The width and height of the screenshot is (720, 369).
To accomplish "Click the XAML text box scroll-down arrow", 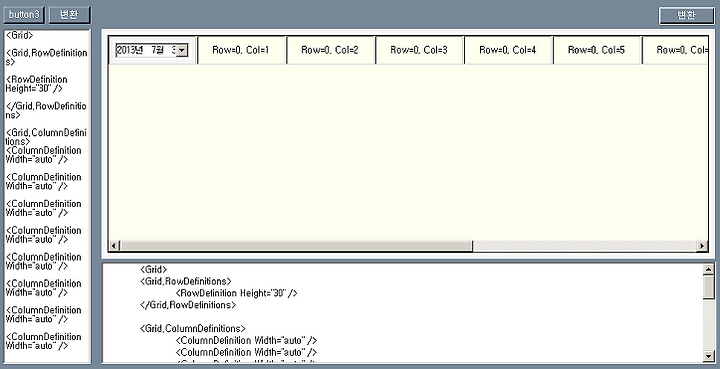I will tap(709, 356).
